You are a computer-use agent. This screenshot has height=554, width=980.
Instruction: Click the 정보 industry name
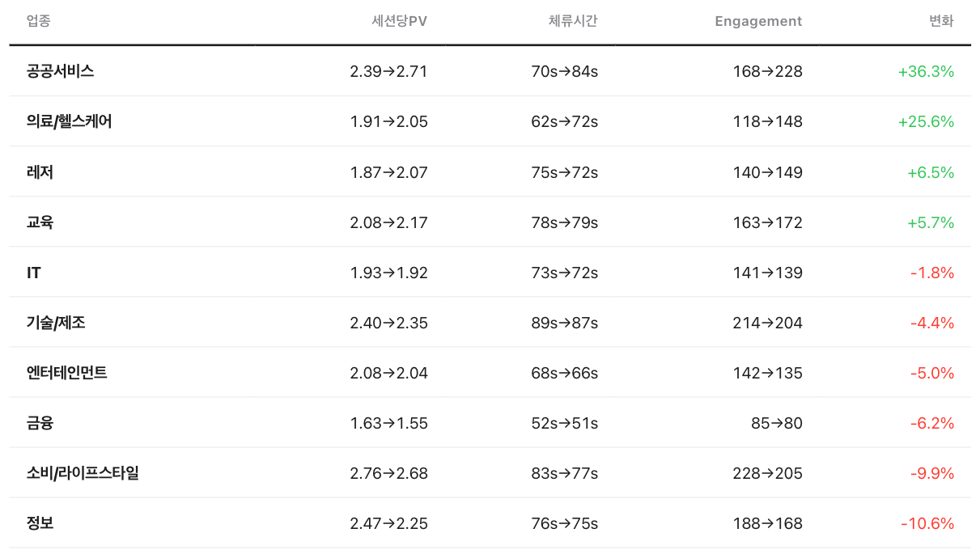40,523
